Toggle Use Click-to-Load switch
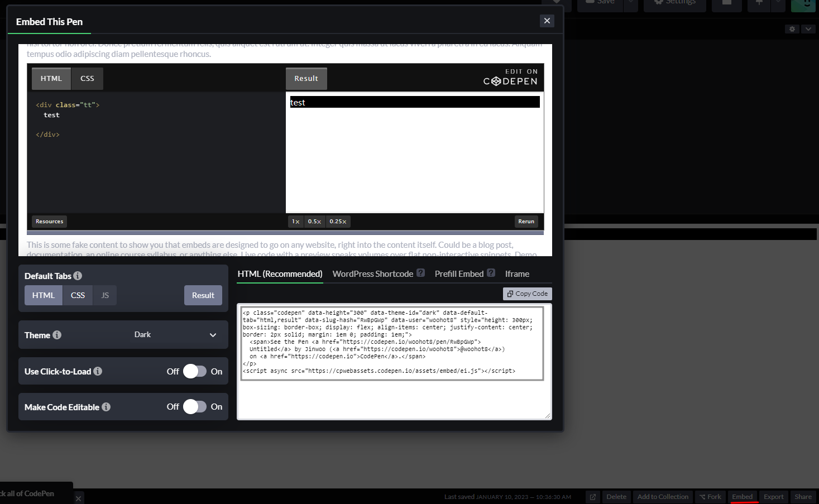The image size is (819, 504). pos(195,371)
